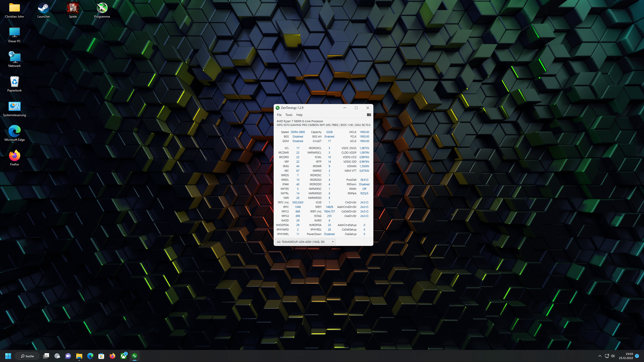Open the notification count badge in tray
The height and width of the screenshot is (362, 644).
(x=637, y=356)
